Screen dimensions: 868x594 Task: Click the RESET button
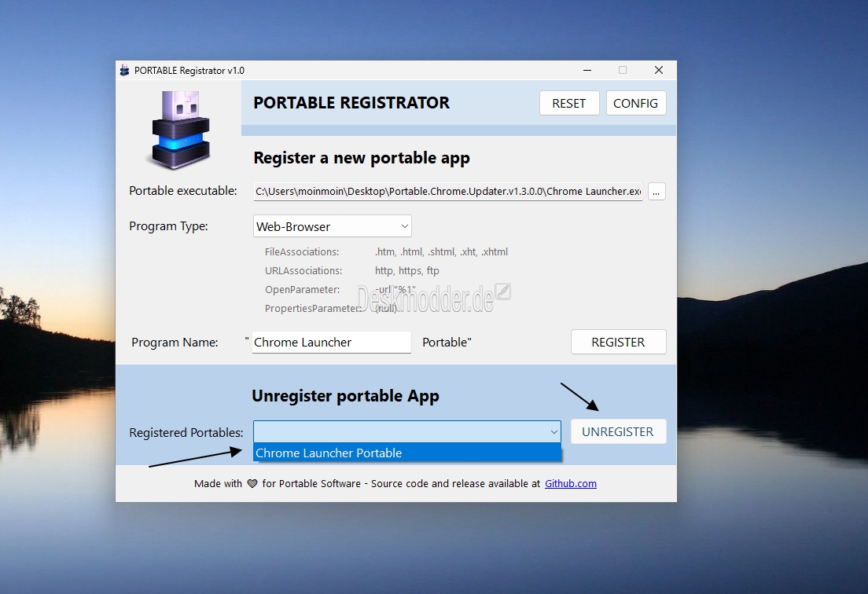click(569, 104)
